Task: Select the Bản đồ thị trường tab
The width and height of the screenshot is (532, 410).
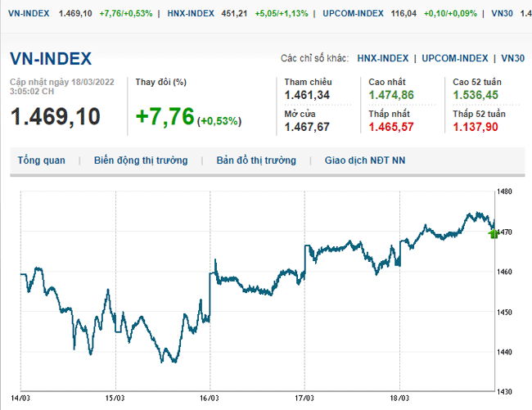Action: 256,160
